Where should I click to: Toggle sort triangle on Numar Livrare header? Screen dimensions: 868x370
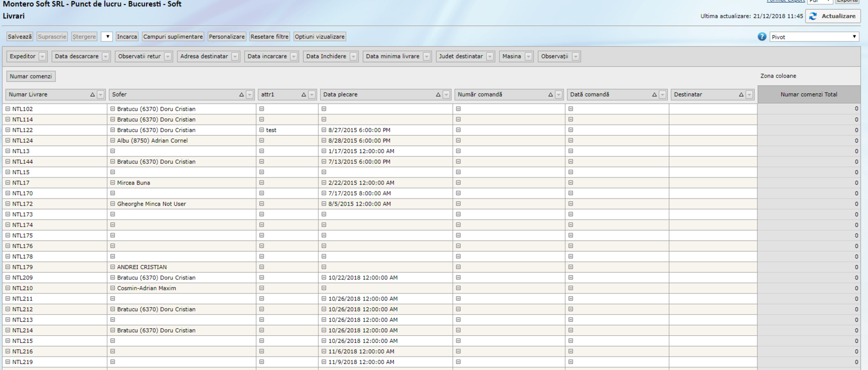point(92,95)
